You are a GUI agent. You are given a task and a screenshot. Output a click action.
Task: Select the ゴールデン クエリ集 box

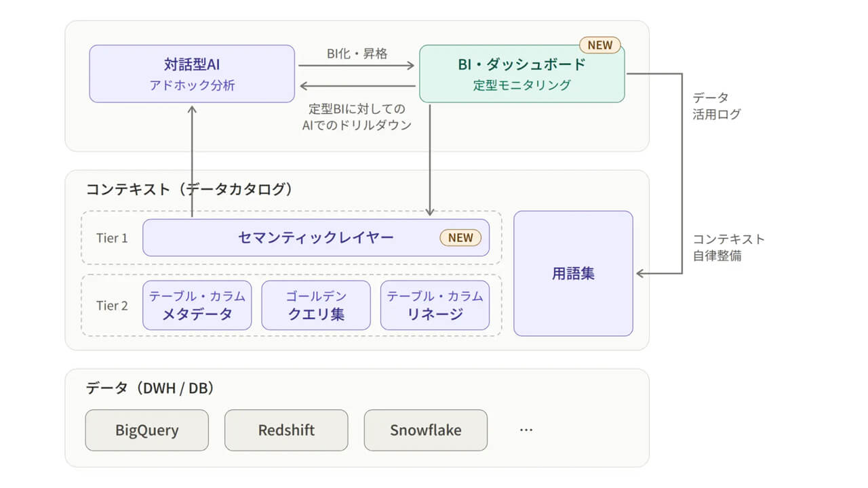point(316,306)
